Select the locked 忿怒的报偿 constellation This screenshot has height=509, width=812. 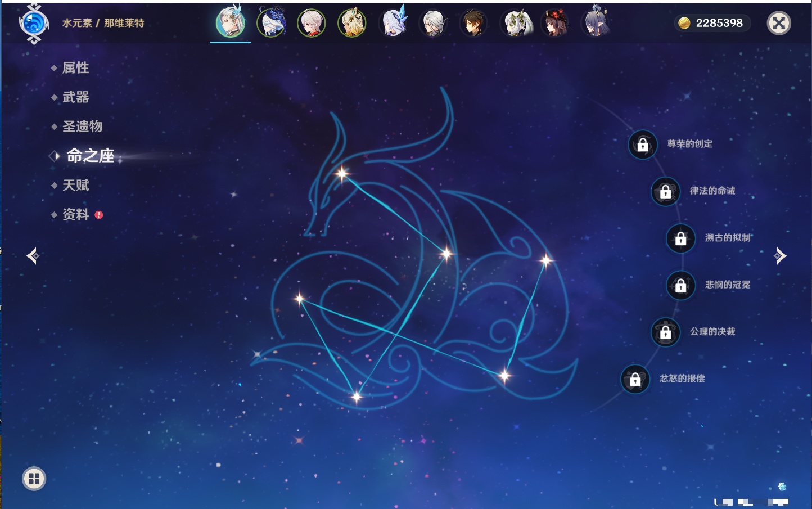click(635, 379)
